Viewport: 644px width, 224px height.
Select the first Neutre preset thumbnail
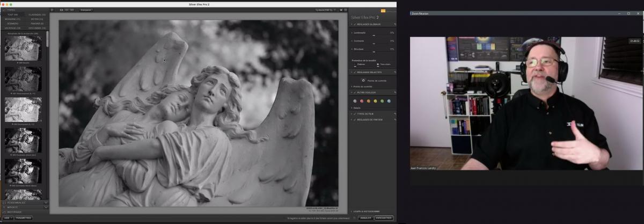tap(23, 48)
